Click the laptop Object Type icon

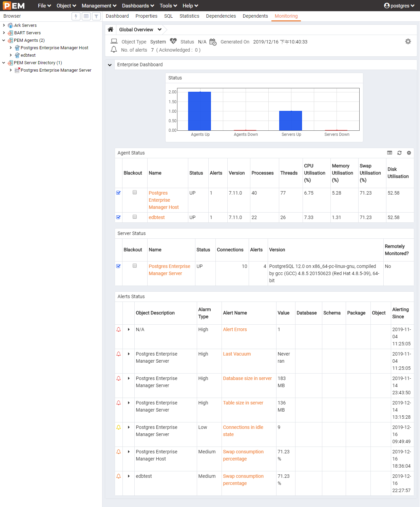[x=114, y=41]
